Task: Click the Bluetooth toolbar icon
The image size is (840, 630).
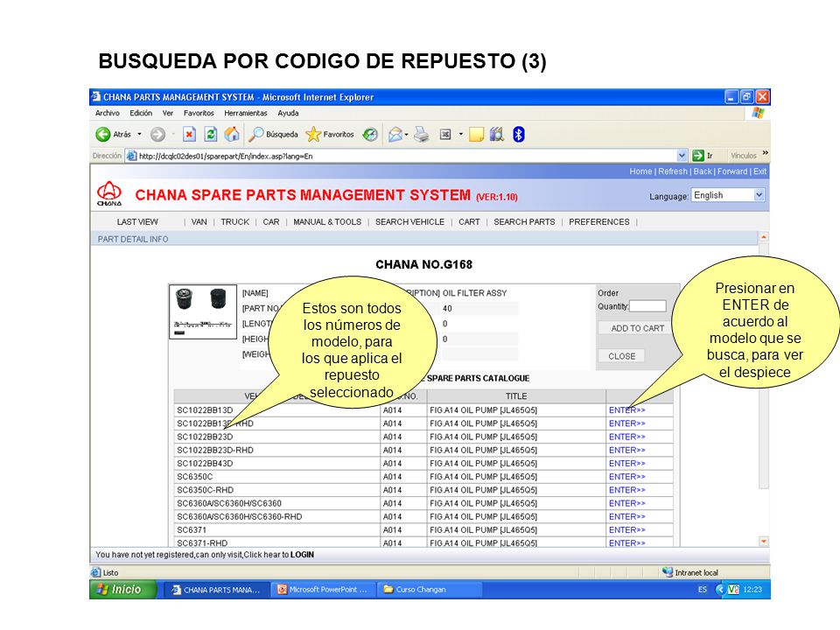Action: 519,134
